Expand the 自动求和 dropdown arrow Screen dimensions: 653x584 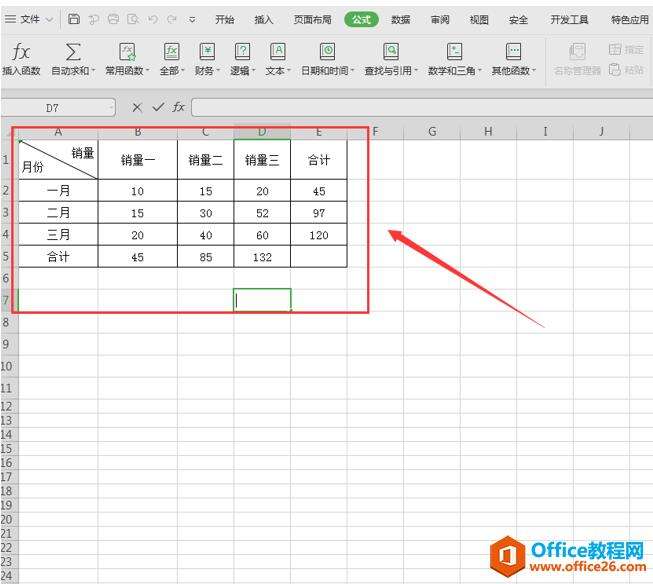(93, 70)
